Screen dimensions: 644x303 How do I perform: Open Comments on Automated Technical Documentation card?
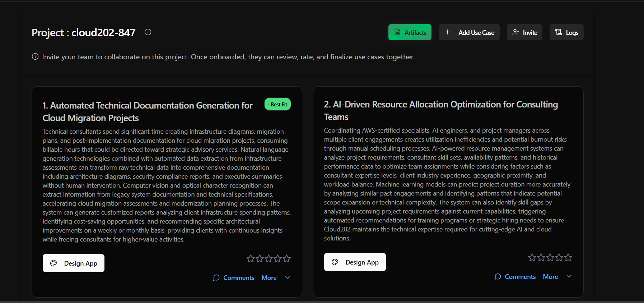tap(234, 278)
